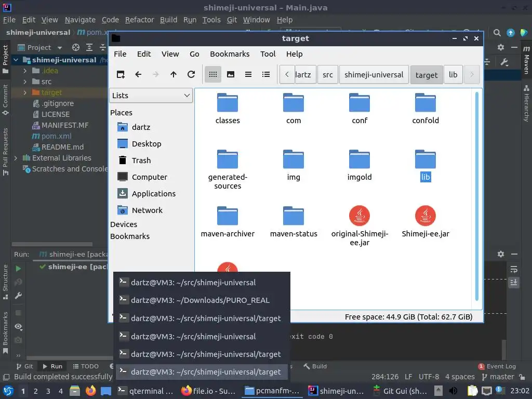Collapse shimeji-universal project root
The image size is (532, 399).
[x=16, y=60]
